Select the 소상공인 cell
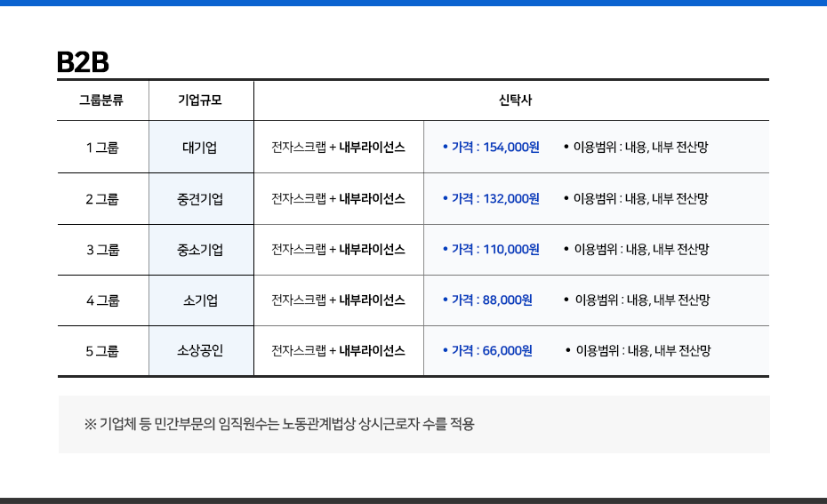827x504 pixels. pyautogui.click(x=200, y=351)
